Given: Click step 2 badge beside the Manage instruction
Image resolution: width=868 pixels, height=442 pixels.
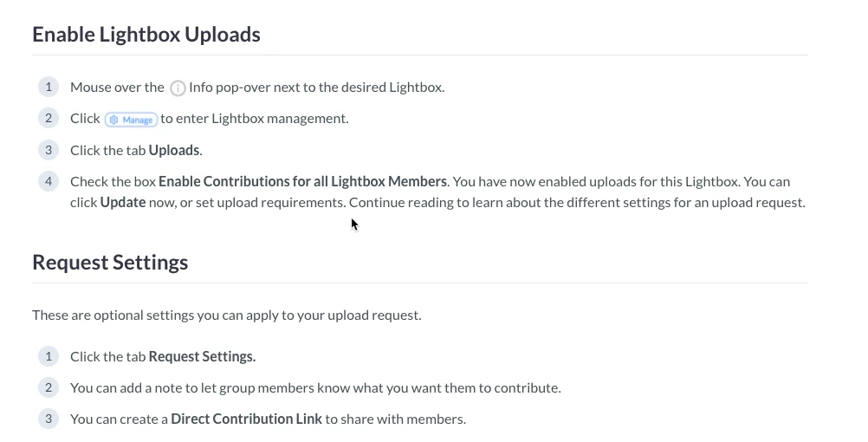Looking at the screenshot, I should pyautogui.click(x=49, y=118).
